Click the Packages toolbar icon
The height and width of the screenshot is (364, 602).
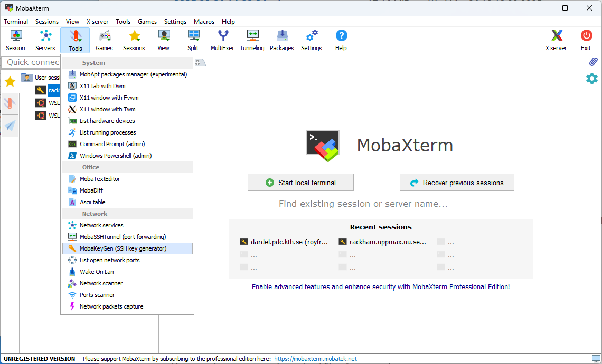click(x=282, y=40)
